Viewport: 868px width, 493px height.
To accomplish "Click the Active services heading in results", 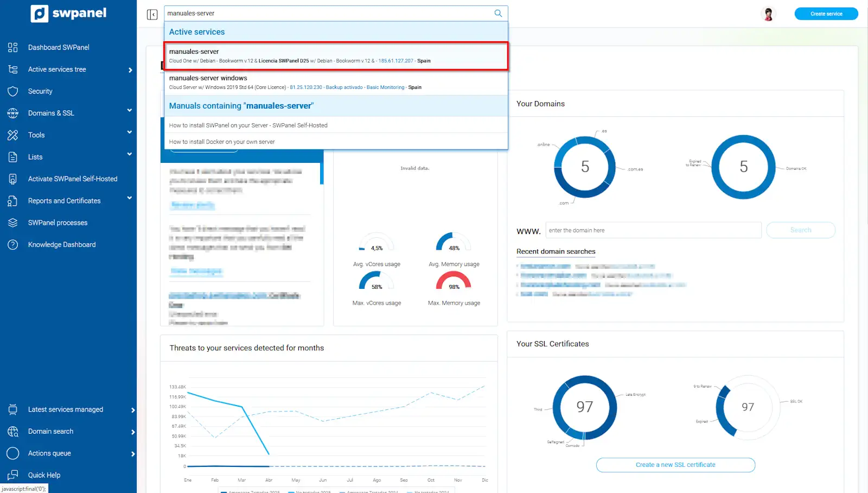I will 197,32.
